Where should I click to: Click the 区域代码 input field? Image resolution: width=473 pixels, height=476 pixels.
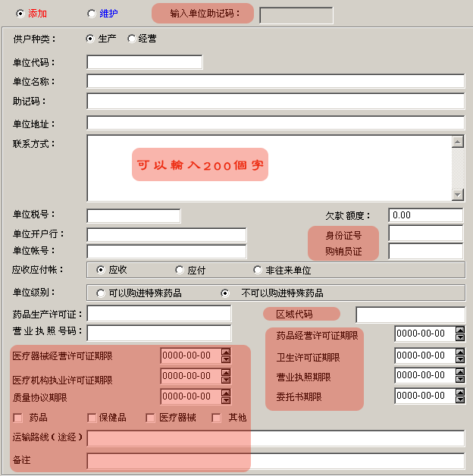coord(410,315)
